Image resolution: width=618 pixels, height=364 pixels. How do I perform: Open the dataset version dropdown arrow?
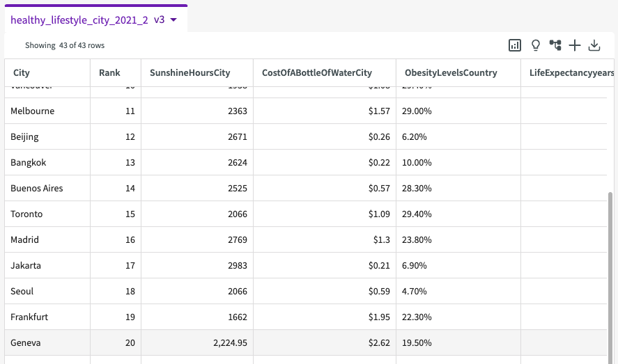pos(173,19)
